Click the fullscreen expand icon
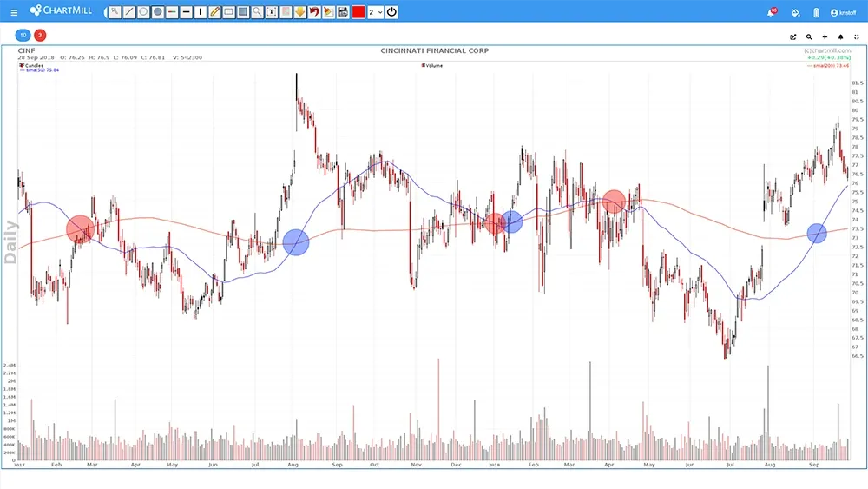 click(857, 37)
